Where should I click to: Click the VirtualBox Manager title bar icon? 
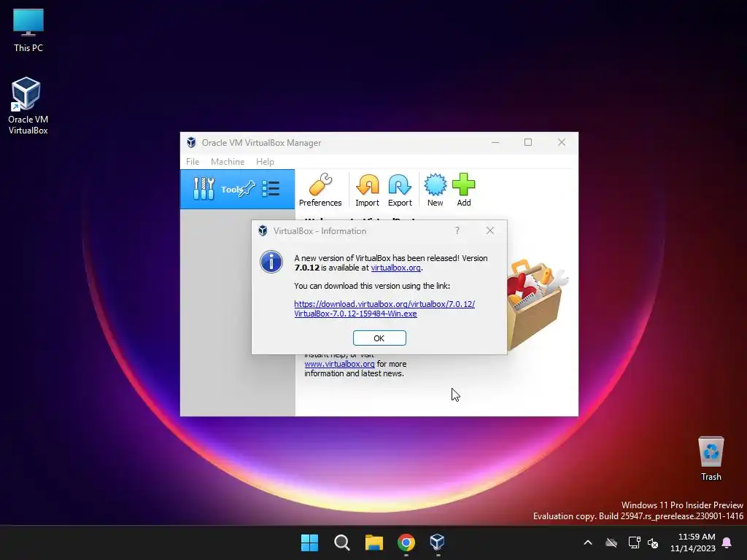191,142
